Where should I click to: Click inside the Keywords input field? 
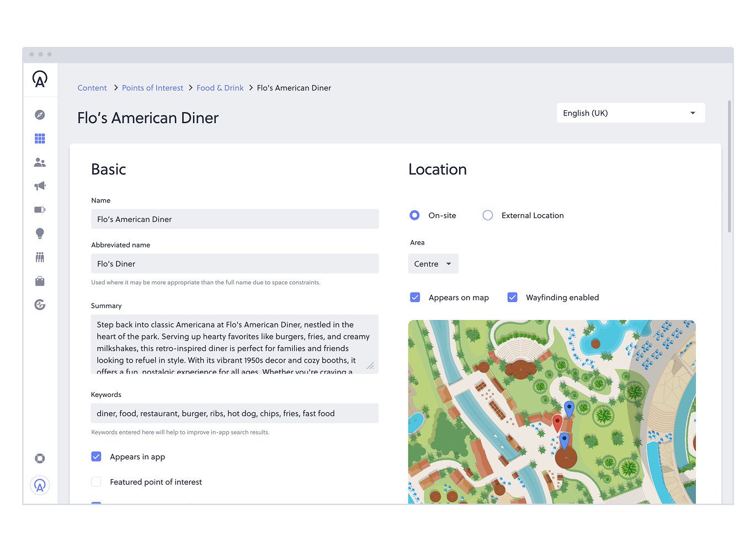(x=235, y=413)
